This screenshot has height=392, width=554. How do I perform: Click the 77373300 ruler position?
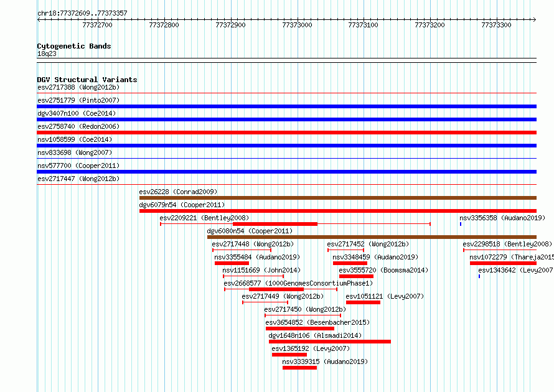click(496, 25)
